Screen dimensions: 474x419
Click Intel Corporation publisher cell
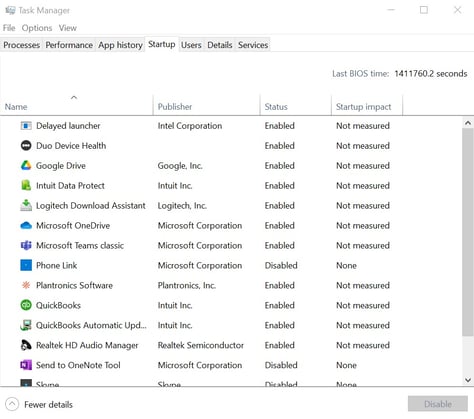pyautogui.click(x=190, y=126)
